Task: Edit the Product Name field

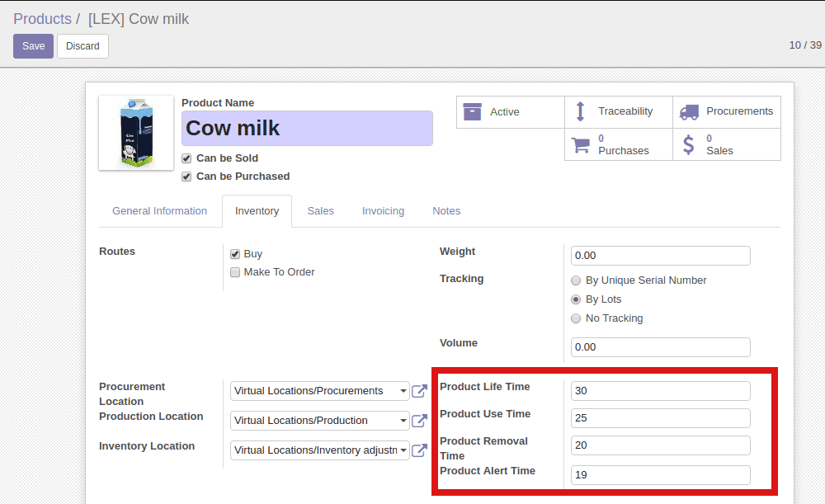Action: coord(307,129)
